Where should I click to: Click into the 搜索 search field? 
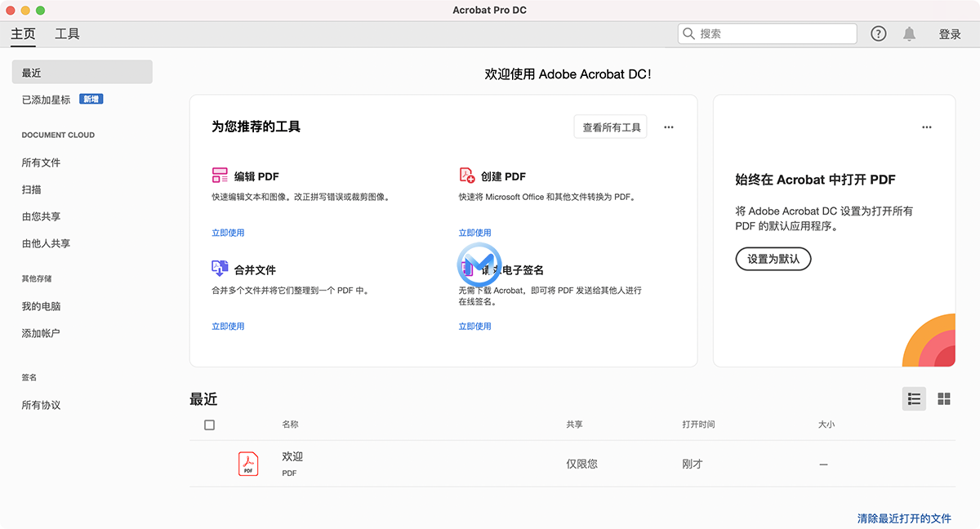pos(767,33)
